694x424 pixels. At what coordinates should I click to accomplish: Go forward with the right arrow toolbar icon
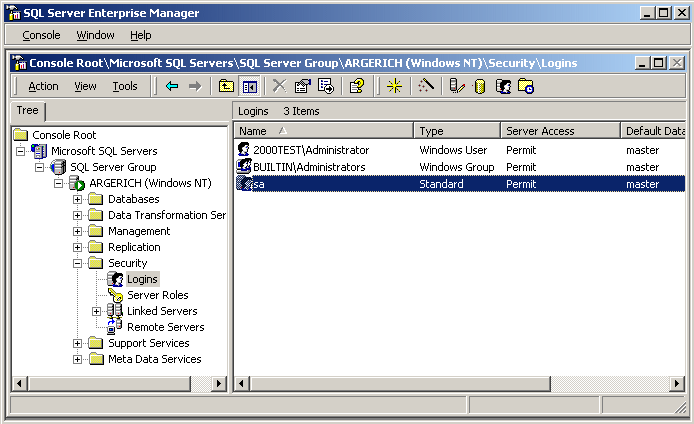tap(195, 86)
